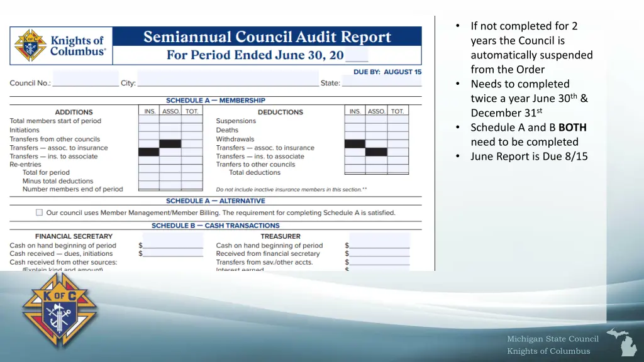Image resolution: width=644 pixels, height=362 pixels.
Task: Click Treasurer's cash on hand amount field
Action: coord(379,241)
